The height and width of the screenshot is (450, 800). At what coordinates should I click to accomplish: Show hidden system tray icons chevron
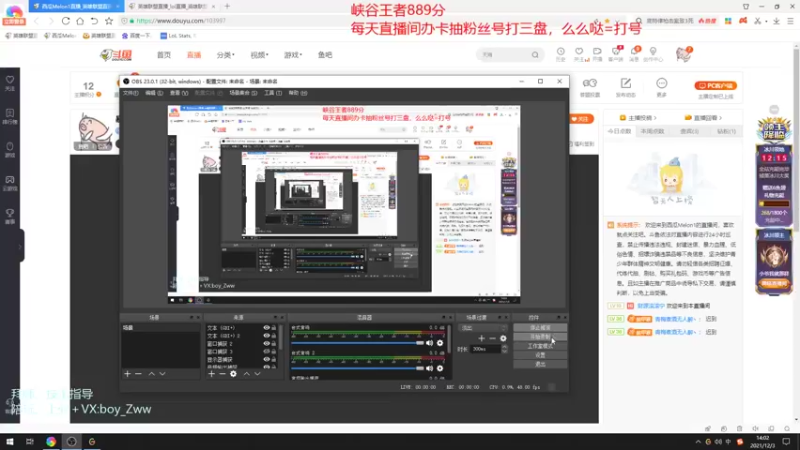(698, 442)
